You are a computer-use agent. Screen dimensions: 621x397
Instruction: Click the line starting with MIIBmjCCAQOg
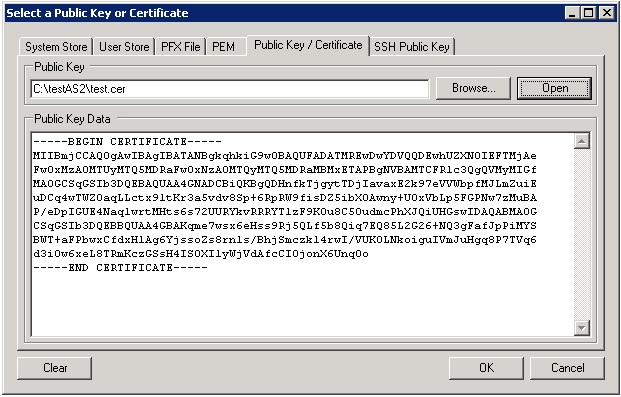pyautogui.click(x=285, y=156)
